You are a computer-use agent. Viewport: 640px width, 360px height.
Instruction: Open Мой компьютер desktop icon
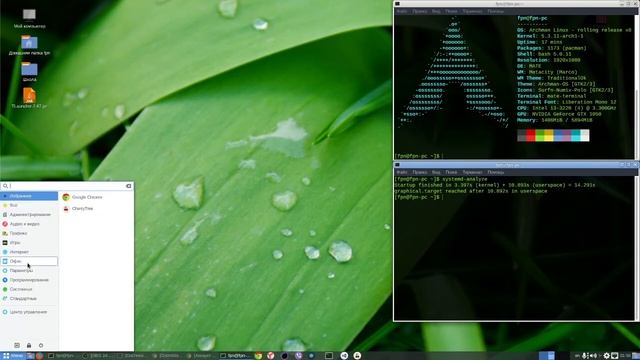pyautogui.click(x=29, y=18)
